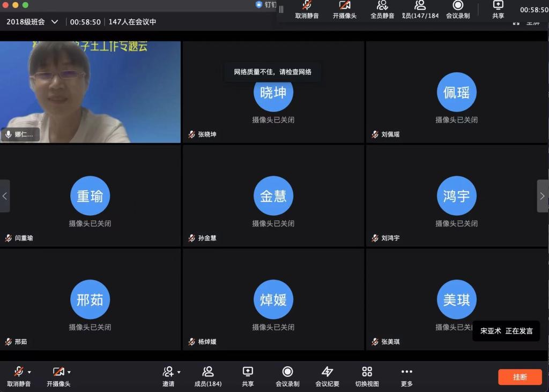Click the 邀请 invite icon

(168, 372)
